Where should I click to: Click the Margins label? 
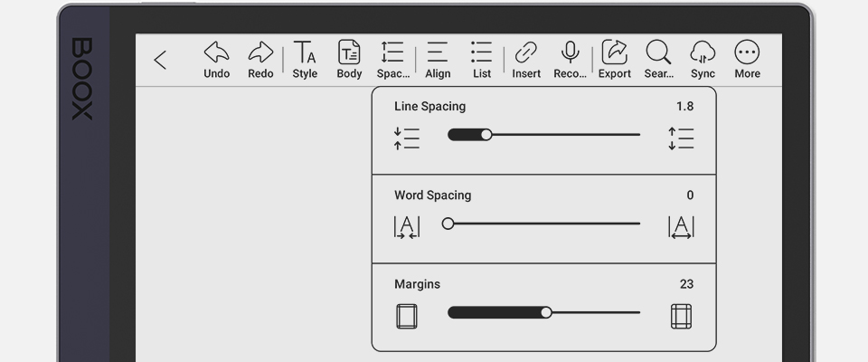coord(418,284)
